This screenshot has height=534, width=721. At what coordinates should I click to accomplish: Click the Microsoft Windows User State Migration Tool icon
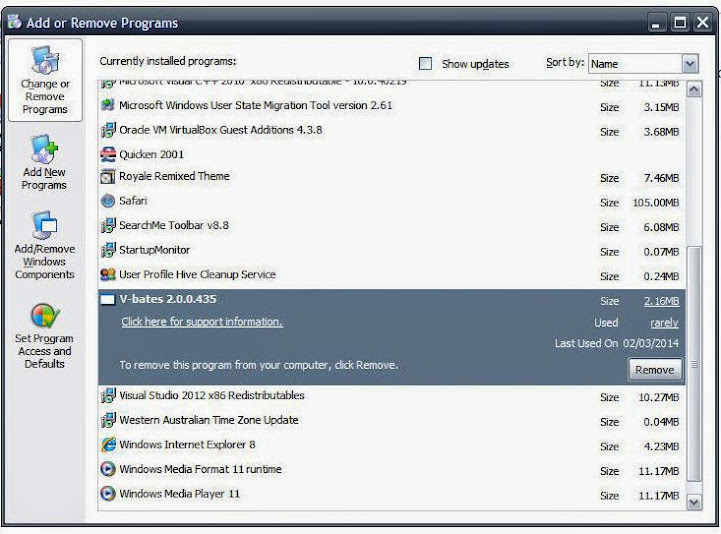point(108,105)
